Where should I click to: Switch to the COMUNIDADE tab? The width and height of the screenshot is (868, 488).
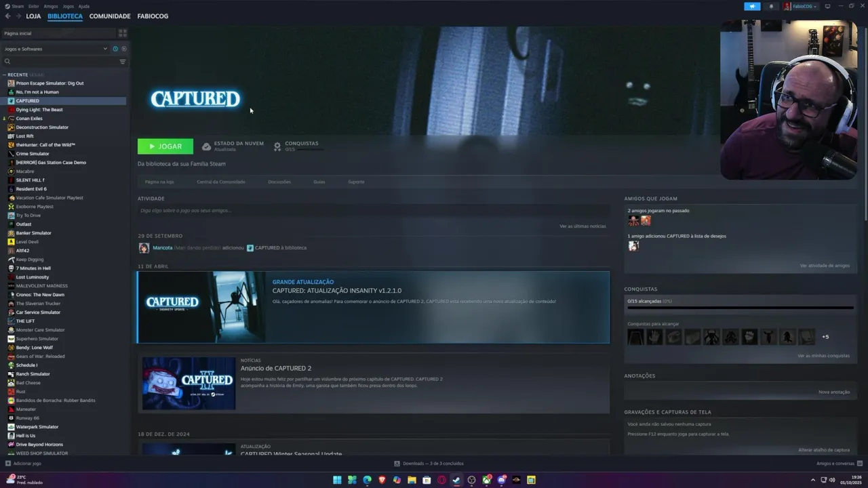[110, 16]
